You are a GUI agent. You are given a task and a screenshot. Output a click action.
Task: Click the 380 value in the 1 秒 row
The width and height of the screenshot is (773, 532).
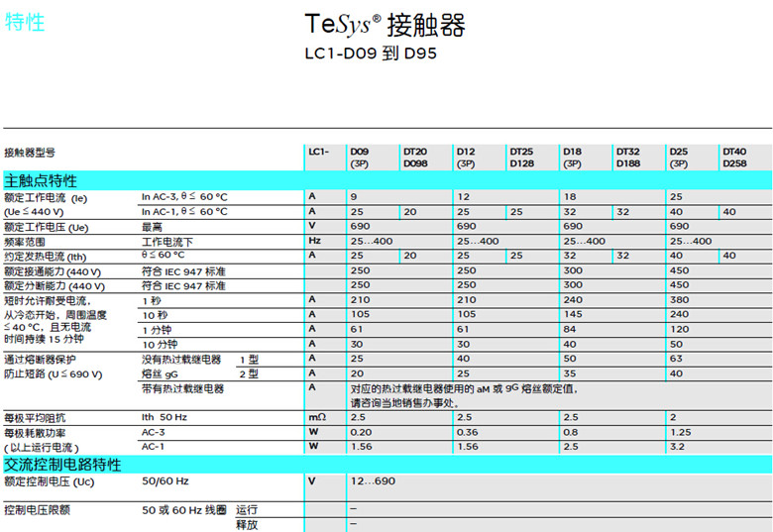click(x=679, y=299)
